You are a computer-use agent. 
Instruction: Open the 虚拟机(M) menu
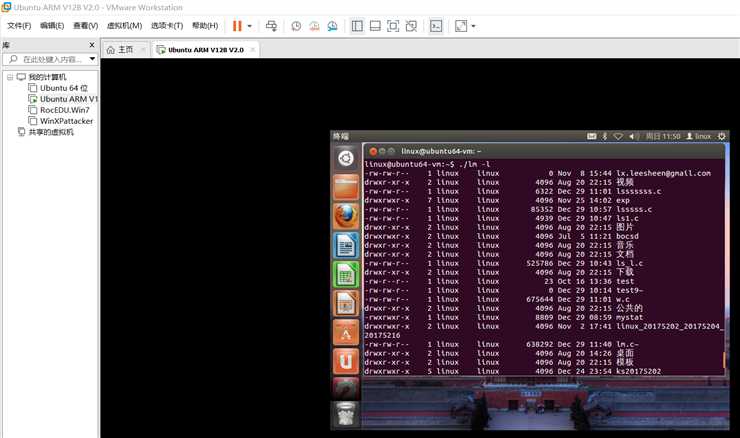coord(124,25)
